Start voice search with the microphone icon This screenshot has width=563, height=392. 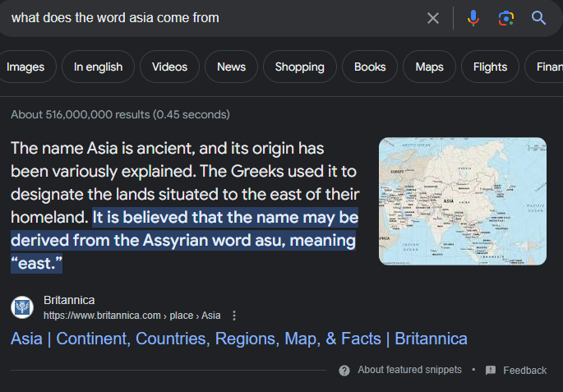point(473,18)
